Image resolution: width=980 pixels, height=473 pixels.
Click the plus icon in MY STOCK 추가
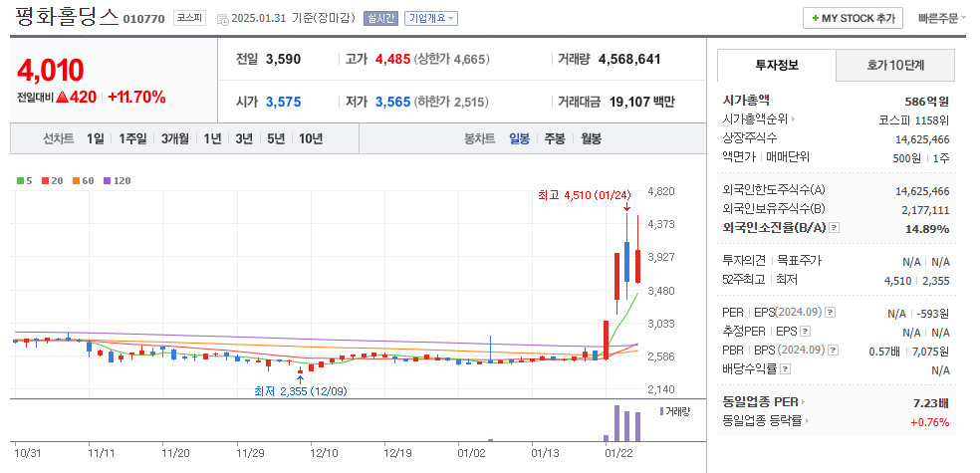(815, 19)
